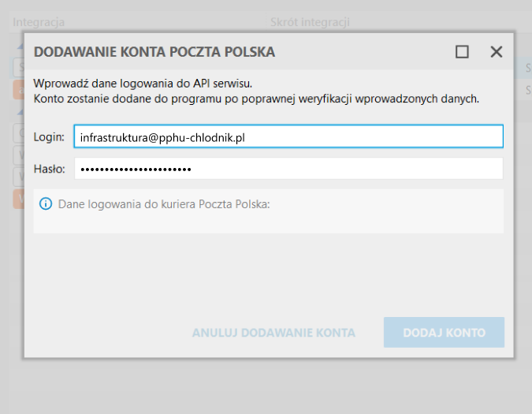This screenshot has width=532, height=414.
Task: Click the dialog title DODAWANIE KONTA POCZTA POLSKA
Action: [154, 52]
